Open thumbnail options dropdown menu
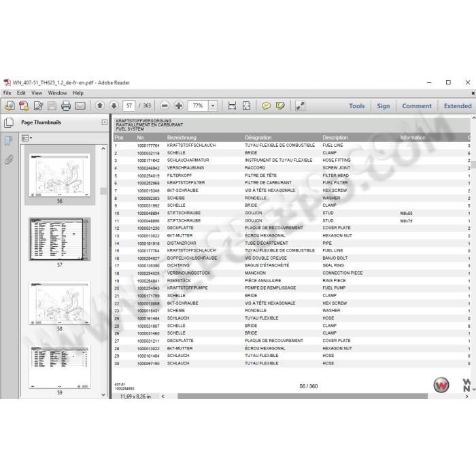This screenshot has height=476, width=476. click(27, 138)
